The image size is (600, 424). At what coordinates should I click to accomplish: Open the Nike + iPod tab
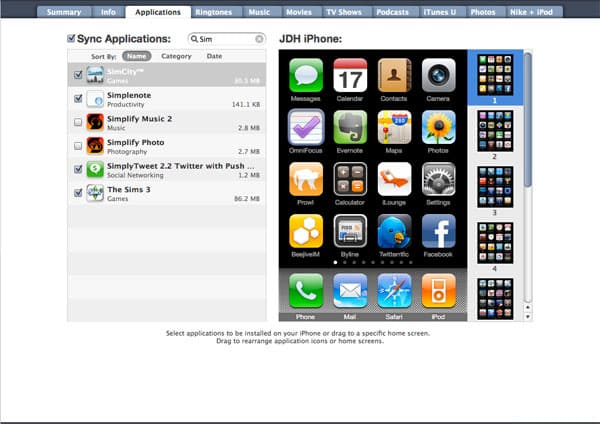(x=532, y=12)
